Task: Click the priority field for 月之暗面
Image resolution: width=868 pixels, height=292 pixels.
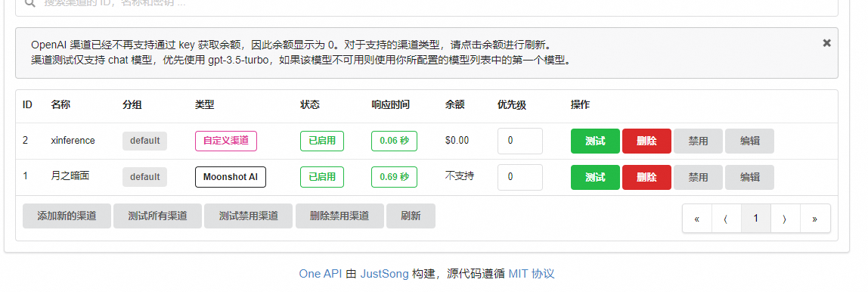Action: coord(519,177)
